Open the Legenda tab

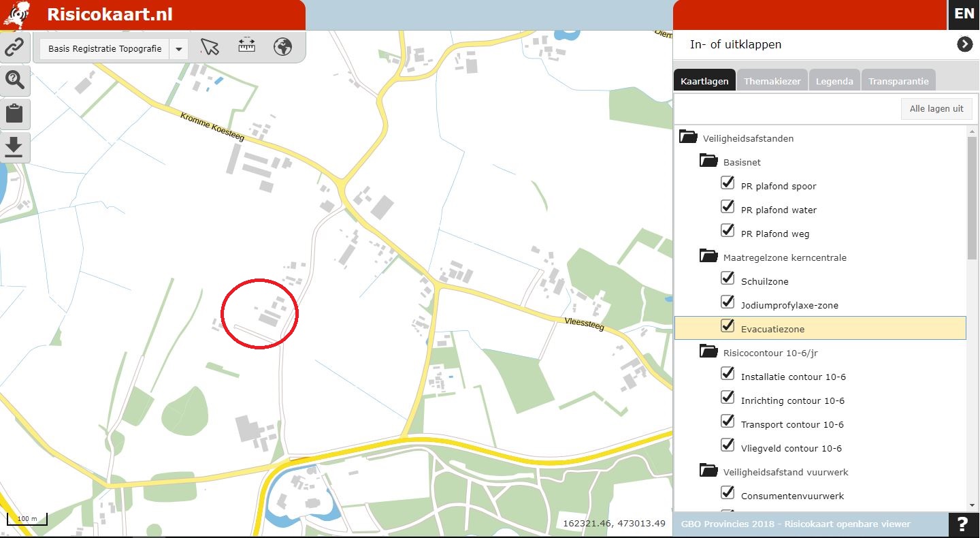coord(834,81)
